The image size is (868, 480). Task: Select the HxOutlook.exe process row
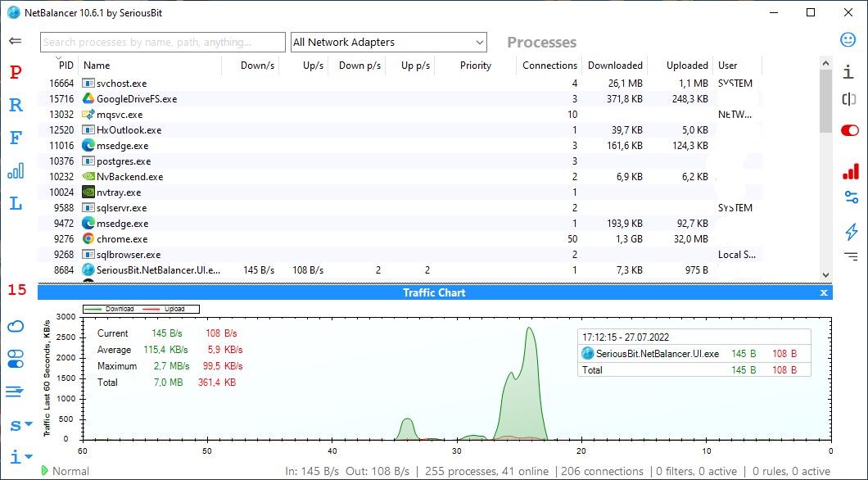tap(400, 130)
